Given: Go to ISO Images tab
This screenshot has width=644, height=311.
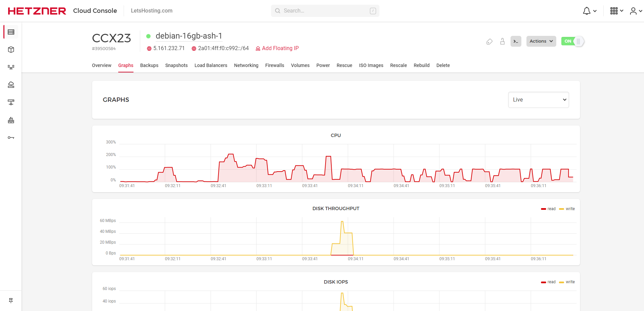Looking at the screenshot, I should coord(371,65).
